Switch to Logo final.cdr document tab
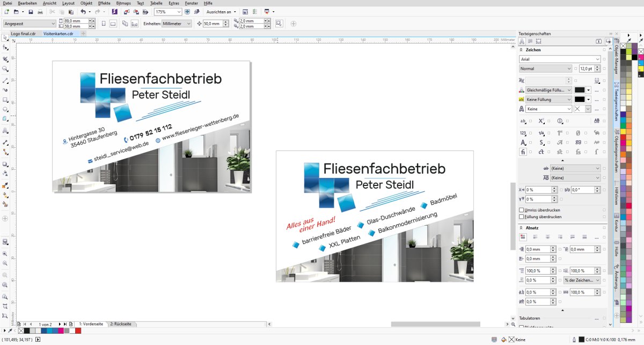 pyautogui.click(x=23, y=33)
